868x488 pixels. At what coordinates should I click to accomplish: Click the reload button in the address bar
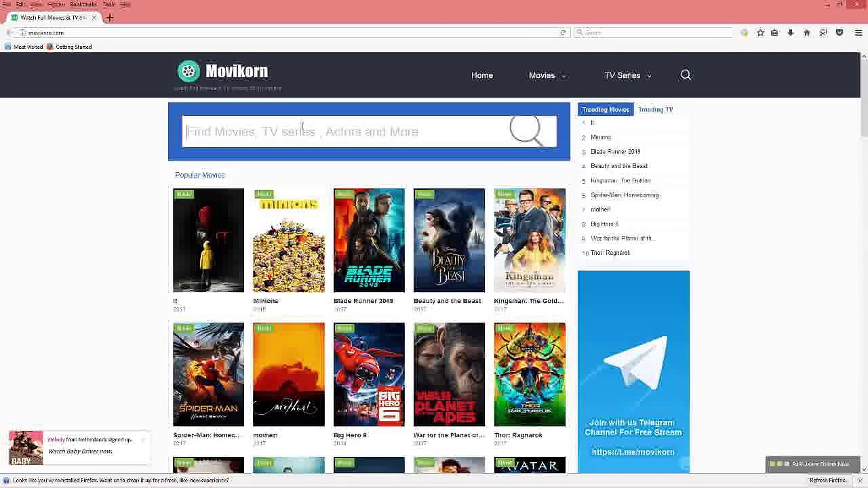point(563,33)
